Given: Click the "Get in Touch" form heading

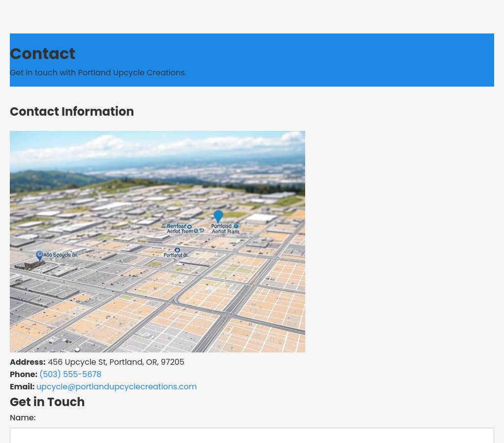Looking at the screenshot, I should [x=47, y=402].
